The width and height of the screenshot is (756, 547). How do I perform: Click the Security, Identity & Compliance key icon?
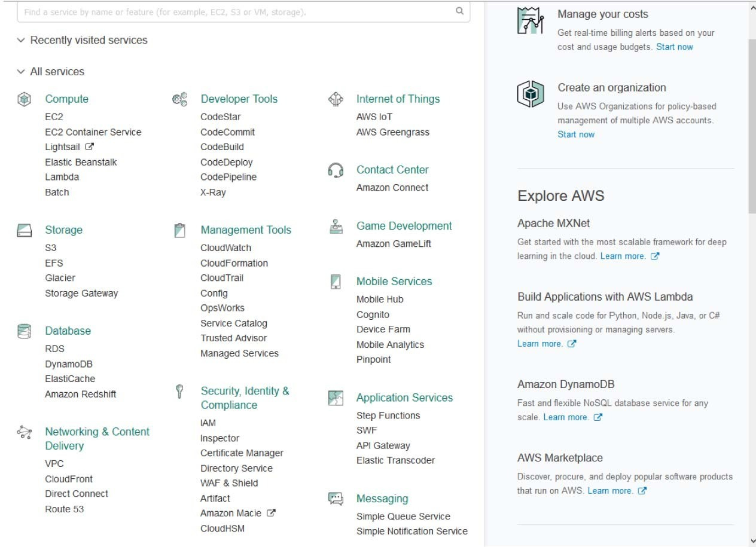tap(179, 392)
